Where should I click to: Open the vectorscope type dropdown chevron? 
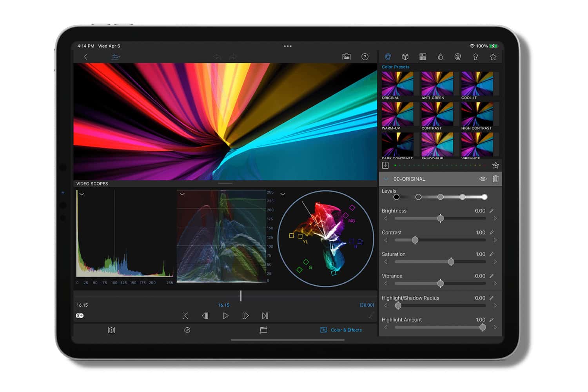[283, 194]
